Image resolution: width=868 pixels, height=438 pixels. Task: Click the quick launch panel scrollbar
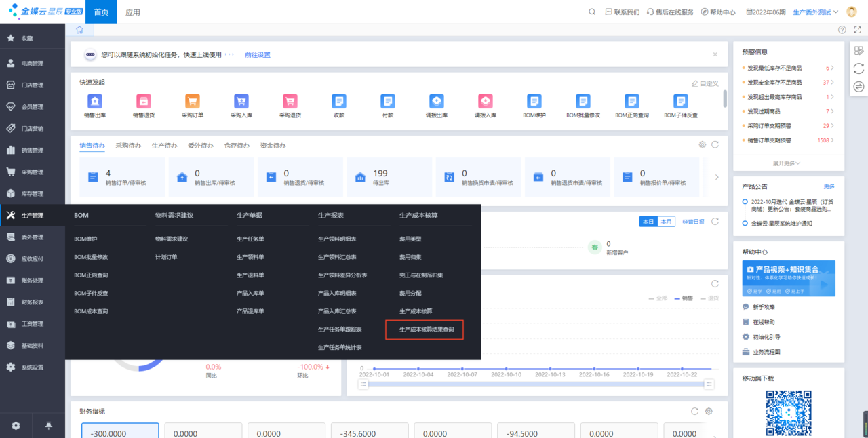pos(726,99)
